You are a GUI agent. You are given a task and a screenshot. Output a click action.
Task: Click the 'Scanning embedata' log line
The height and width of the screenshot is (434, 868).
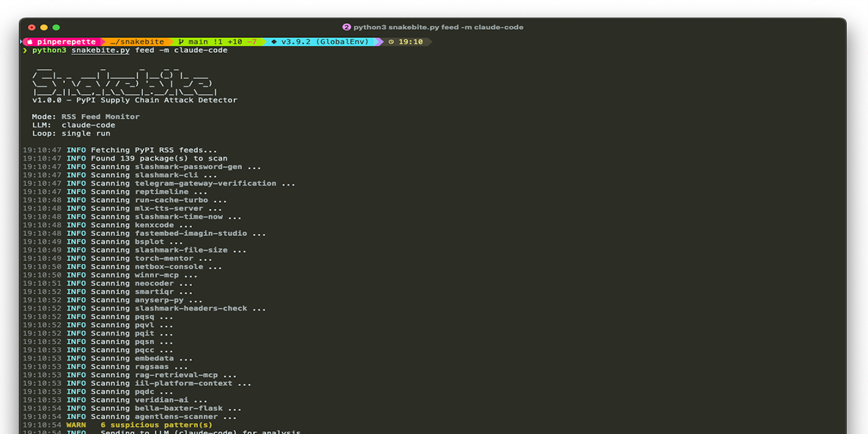pyautogui.click(x=108, y=358)
